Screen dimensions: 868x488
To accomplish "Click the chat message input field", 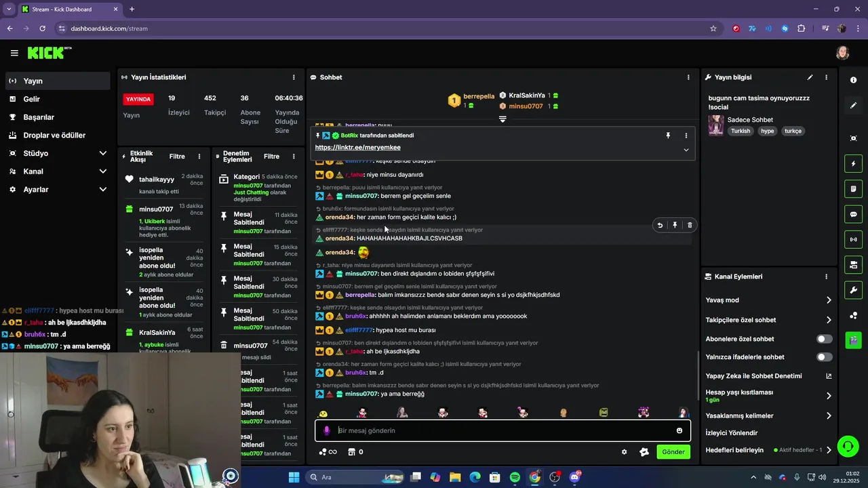I will pos(502,430).
